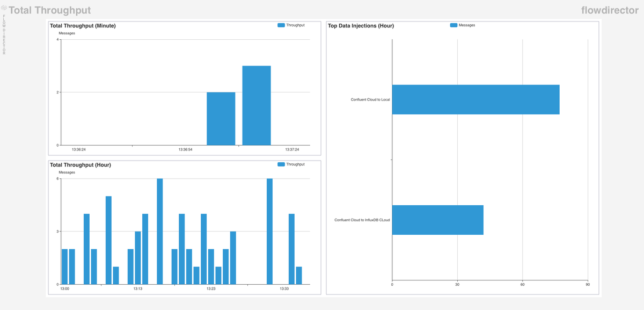Click the 13:33 label on Hour chart
644x310 pixels.
[284, 289]
